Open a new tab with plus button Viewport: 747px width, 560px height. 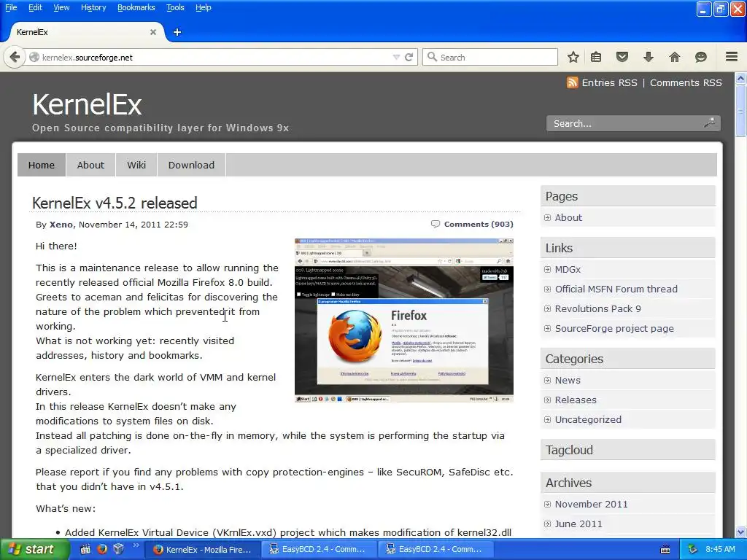(177, 32)
